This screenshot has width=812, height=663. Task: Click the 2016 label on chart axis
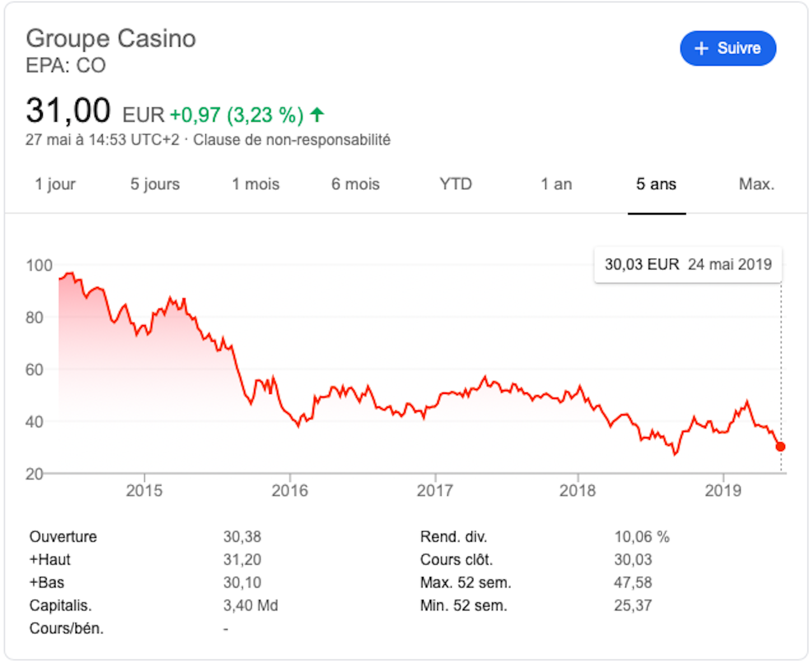(x=290, y=491)
